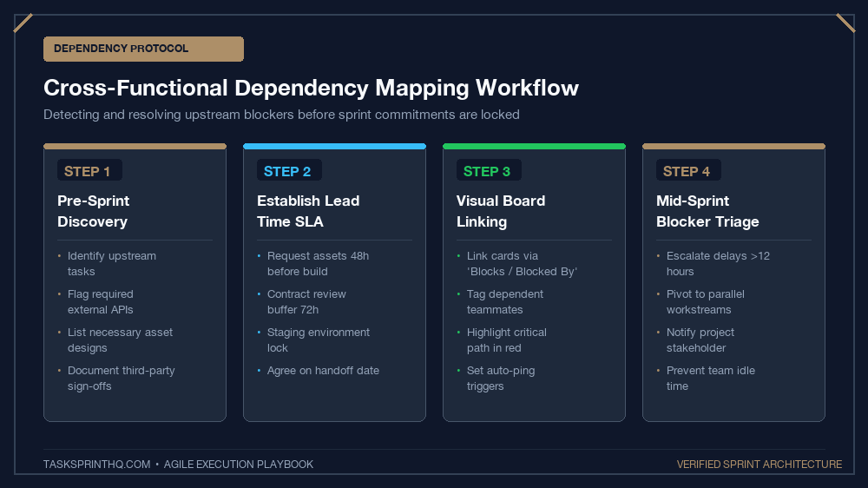Click 'Contract review buffer 72h' bullet

coord(306,302)
